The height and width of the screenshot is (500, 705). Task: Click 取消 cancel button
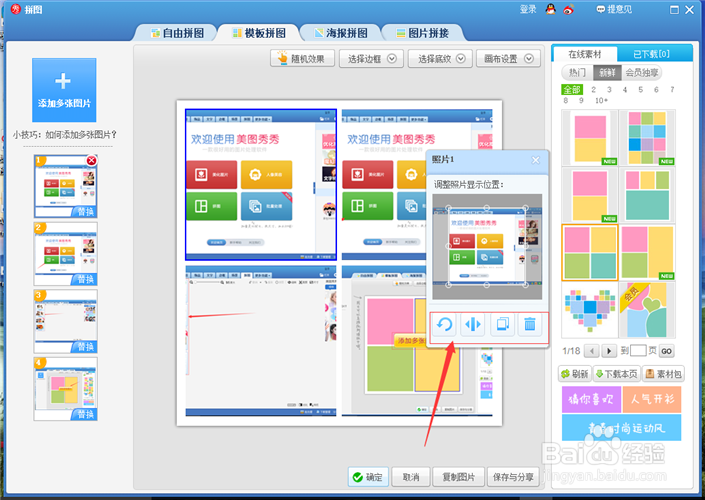point(411,477)
